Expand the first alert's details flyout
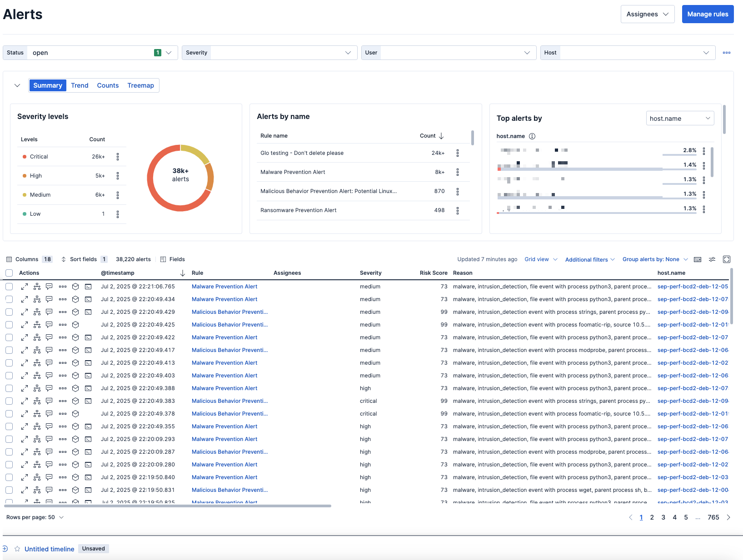The width and height of the screenshot is (743, 560). (x=24, y=287)
